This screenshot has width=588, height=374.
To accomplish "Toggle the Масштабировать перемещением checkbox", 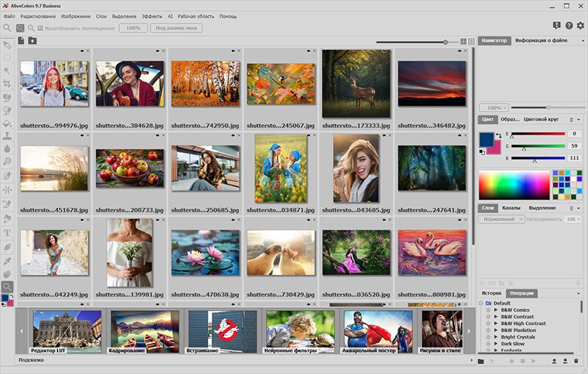I will tap(40, 28).
